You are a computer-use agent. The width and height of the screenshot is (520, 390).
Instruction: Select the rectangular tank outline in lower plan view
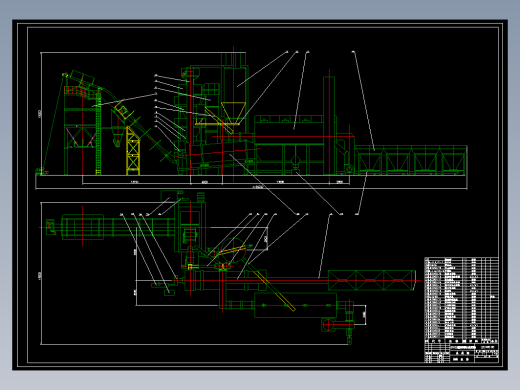tap(296, 305)
